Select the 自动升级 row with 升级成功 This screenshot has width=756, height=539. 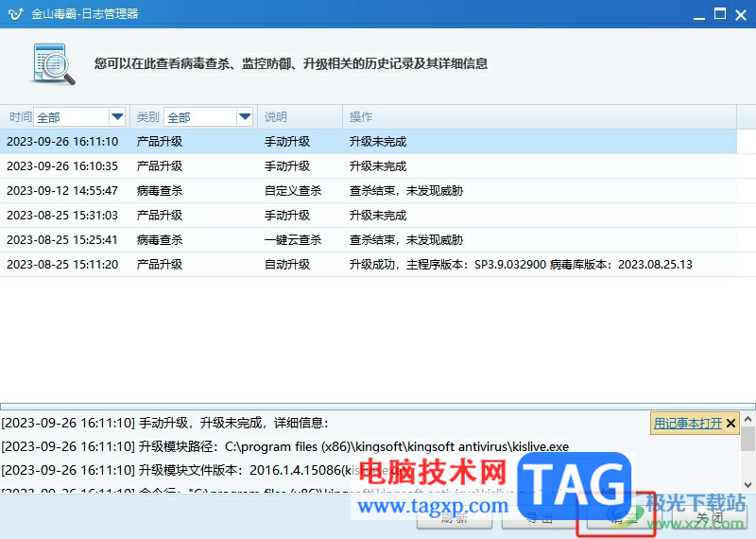[369, 265]
